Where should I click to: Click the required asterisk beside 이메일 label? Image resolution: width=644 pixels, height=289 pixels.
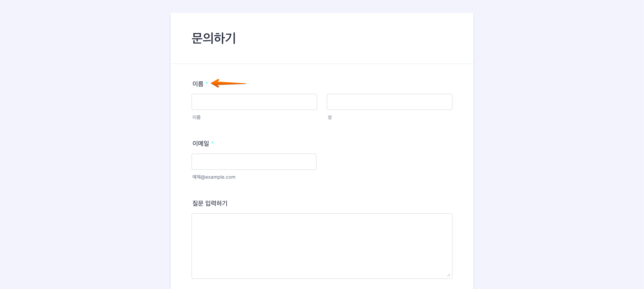point(212,143)
